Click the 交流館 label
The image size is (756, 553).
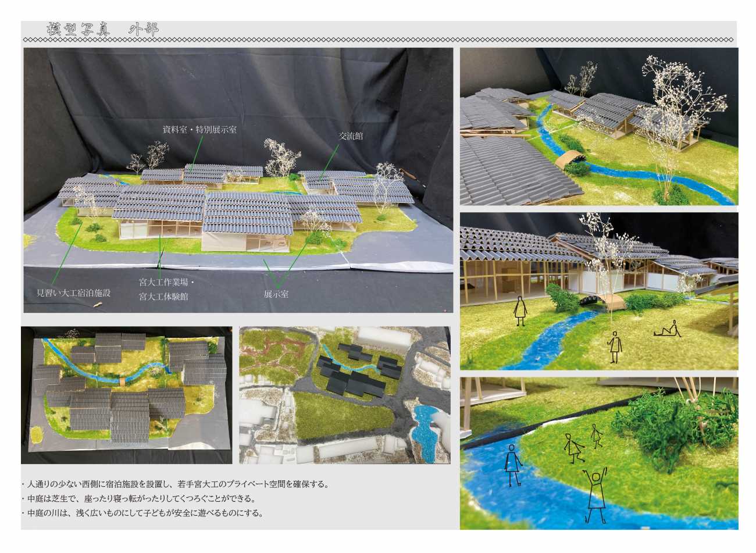point(351,136)
